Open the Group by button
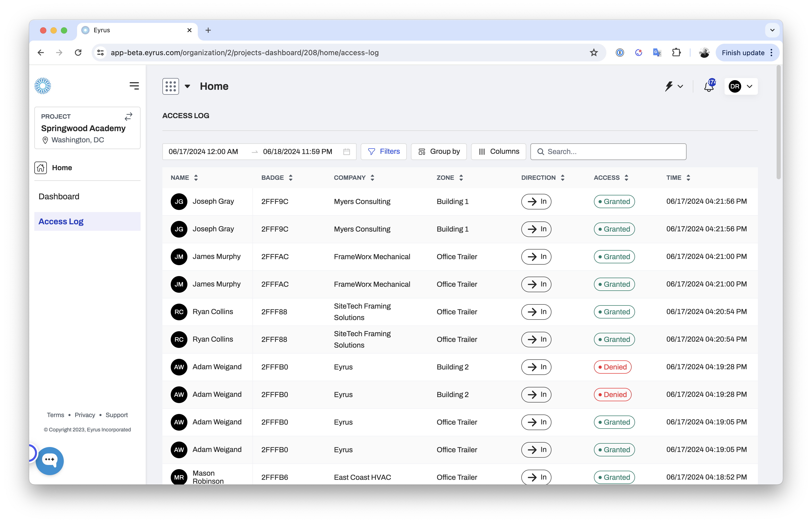This screenshot has width=812, height=523. point(439,151)
